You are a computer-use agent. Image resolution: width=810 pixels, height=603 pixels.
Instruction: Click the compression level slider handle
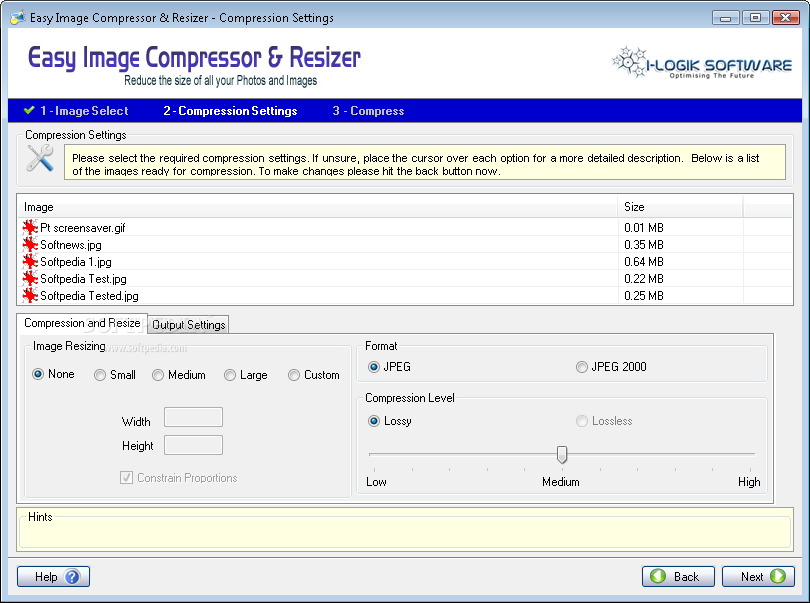562,454
